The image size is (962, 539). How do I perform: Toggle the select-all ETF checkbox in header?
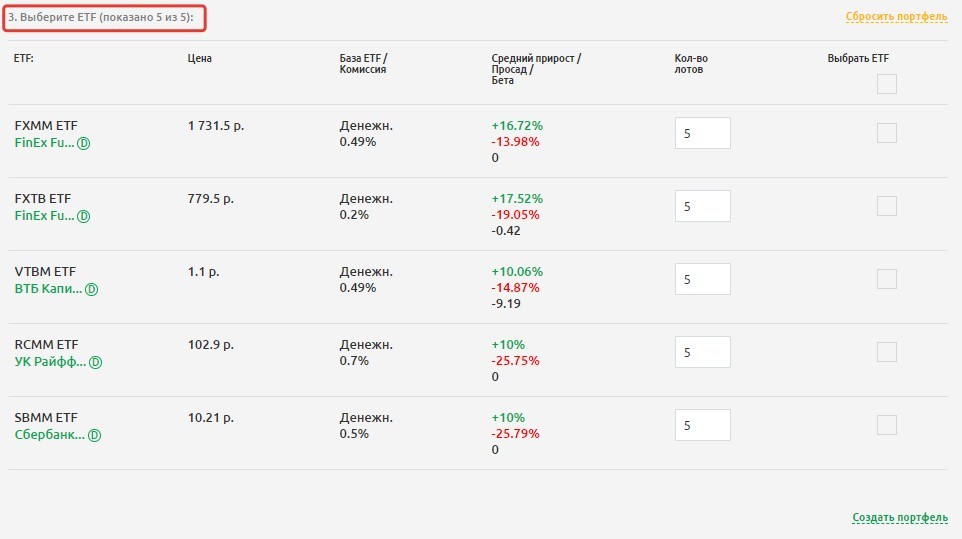886,84
